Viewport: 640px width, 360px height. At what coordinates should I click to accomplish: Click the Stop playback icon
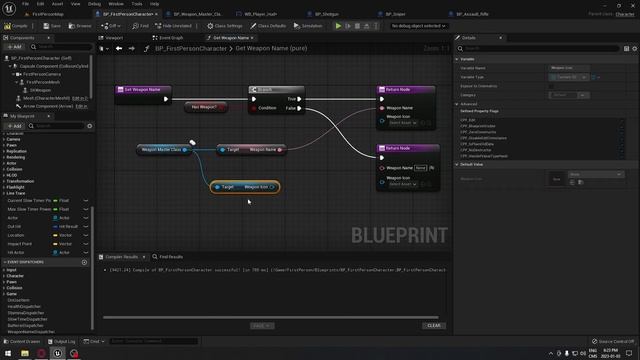pyautogui.click(x=357, y=26)
